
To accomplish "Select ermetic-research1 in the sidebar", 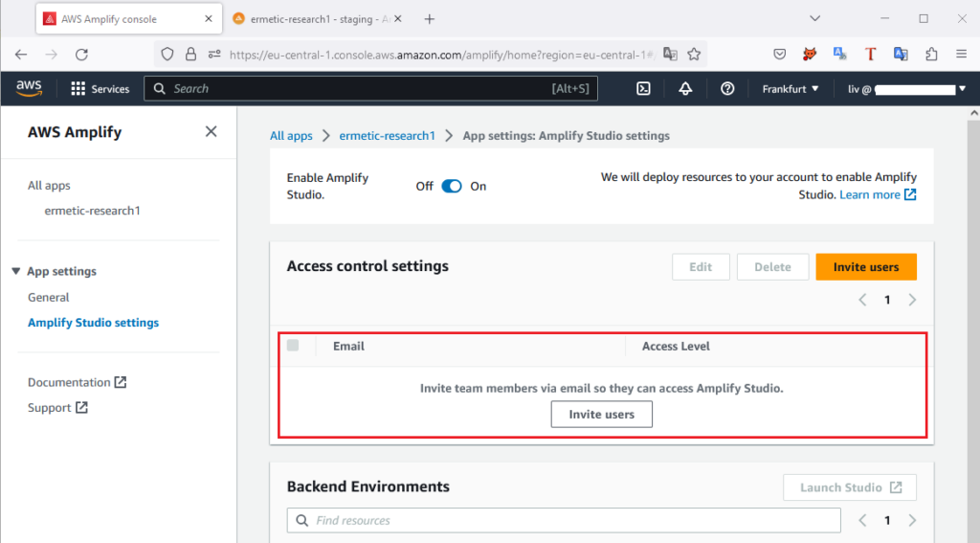I will [x=93, y=211].
